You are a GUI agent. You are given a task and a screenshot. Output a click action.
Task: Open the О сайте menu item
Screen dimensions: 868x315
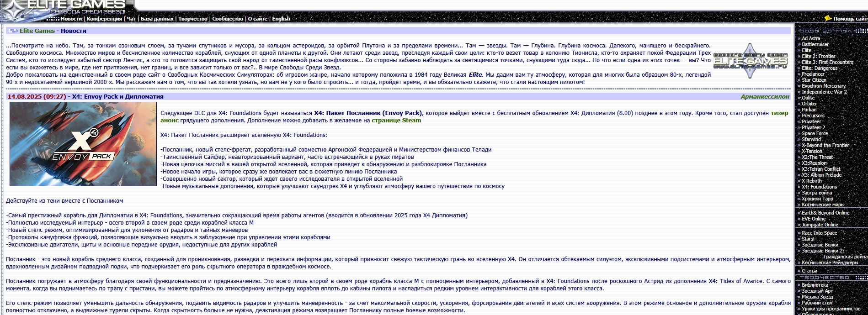[258, 19]
